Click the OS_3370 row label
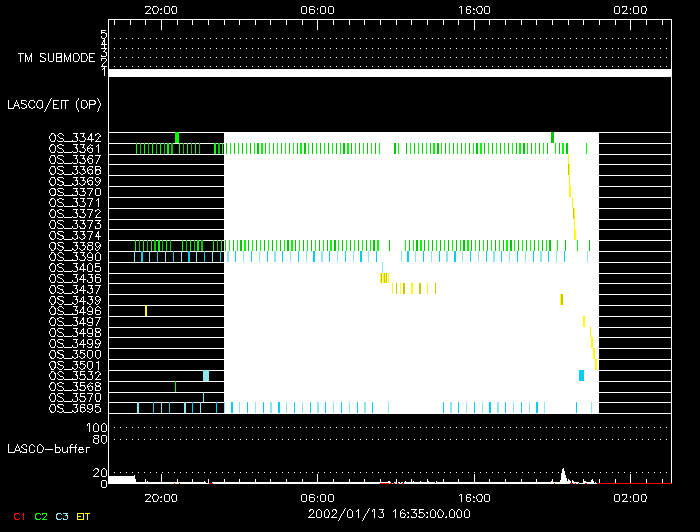 click(75, 192)
